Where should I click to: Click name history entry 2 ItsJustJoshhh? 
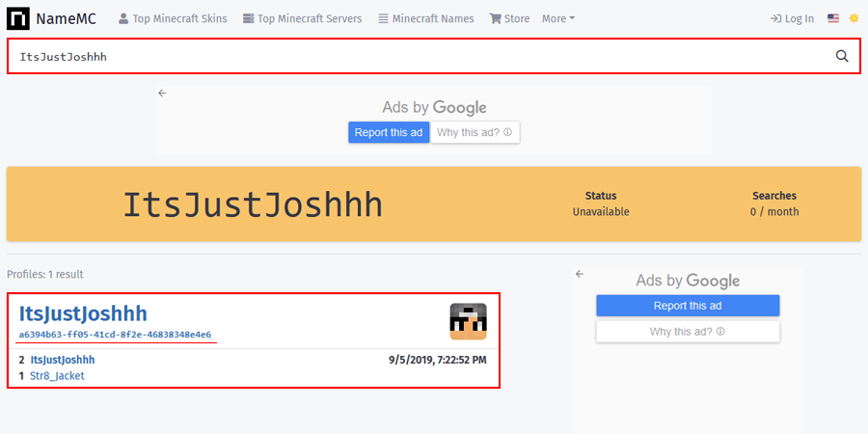[62, 360]
